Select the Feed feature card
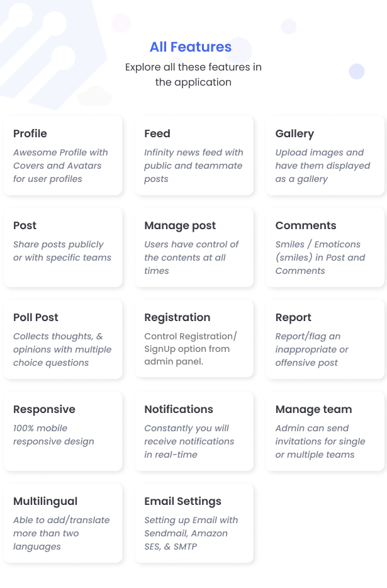387x588 pixels. click(194, 155)
